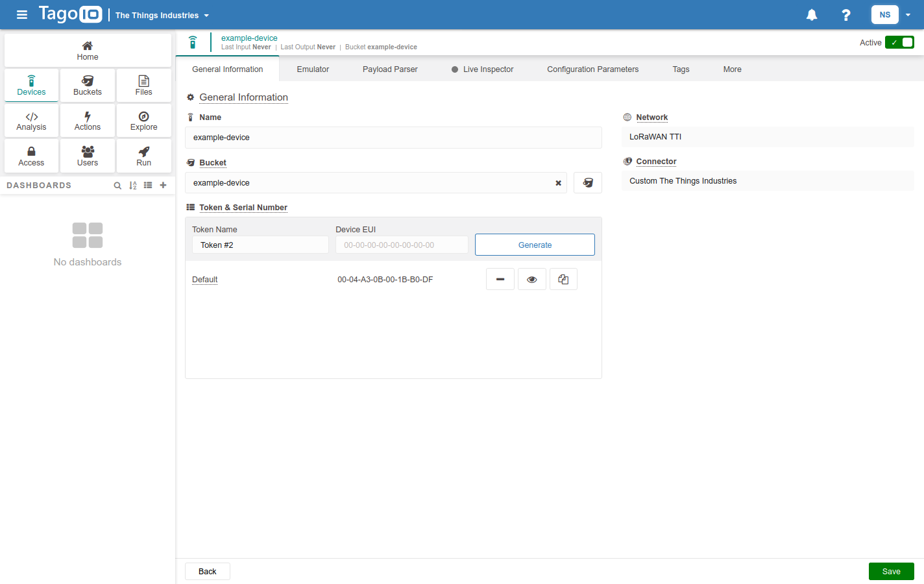
Task: Open the NS account dropdown menu
Action: 892,15
